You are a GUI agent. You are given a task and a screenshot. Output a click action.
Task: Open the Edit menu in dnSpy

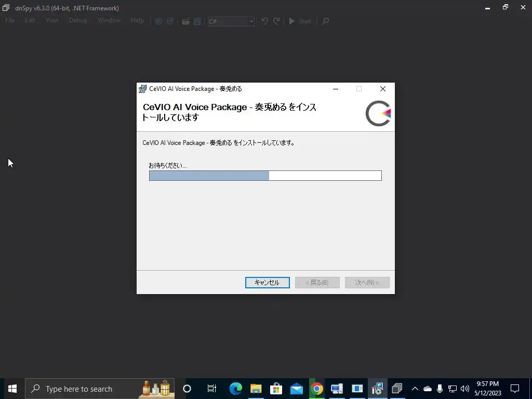pyautogui.click(x=30, y=20)
